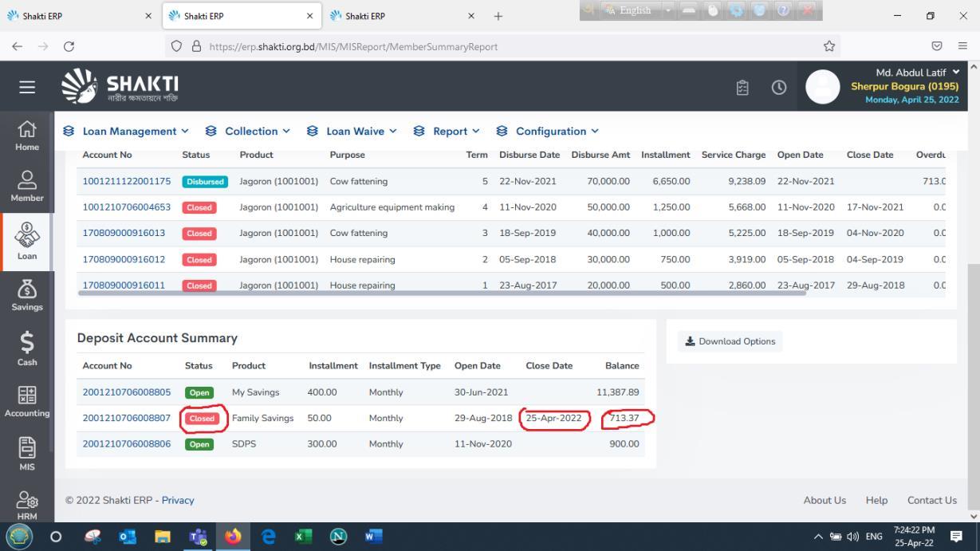
Task: Open the Accounting sidebar section
Action: (x=27, y=401)
